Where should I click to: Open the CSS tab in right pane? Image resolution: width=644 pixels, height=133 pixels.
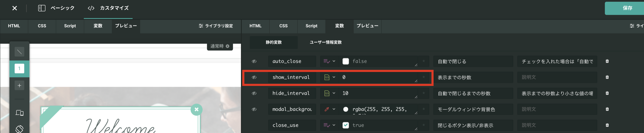pyautogui.click(x=283, y=26)
